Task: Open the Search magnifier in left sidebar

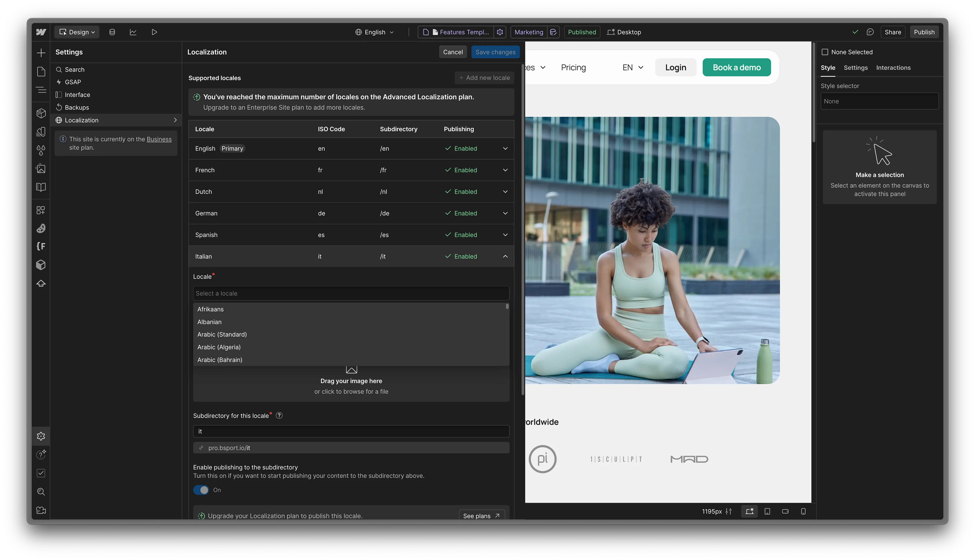Action: (41, 491)
